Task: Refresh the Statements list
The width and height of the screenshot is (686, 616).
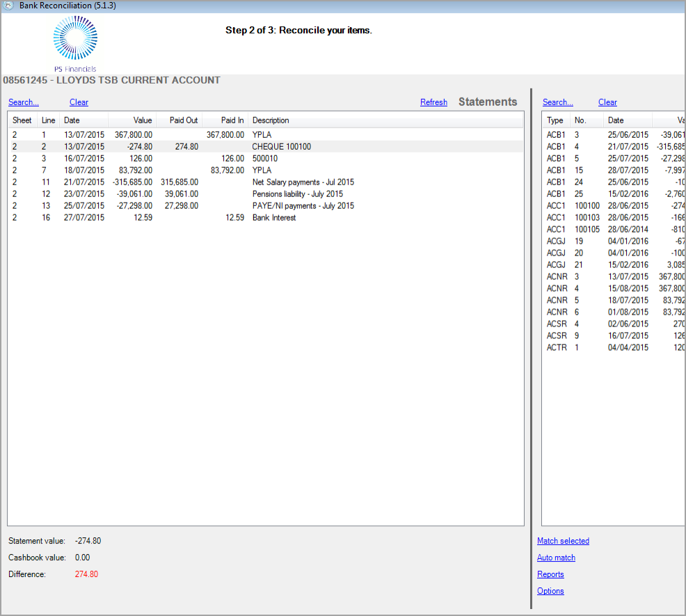Action: coord(433,102)
